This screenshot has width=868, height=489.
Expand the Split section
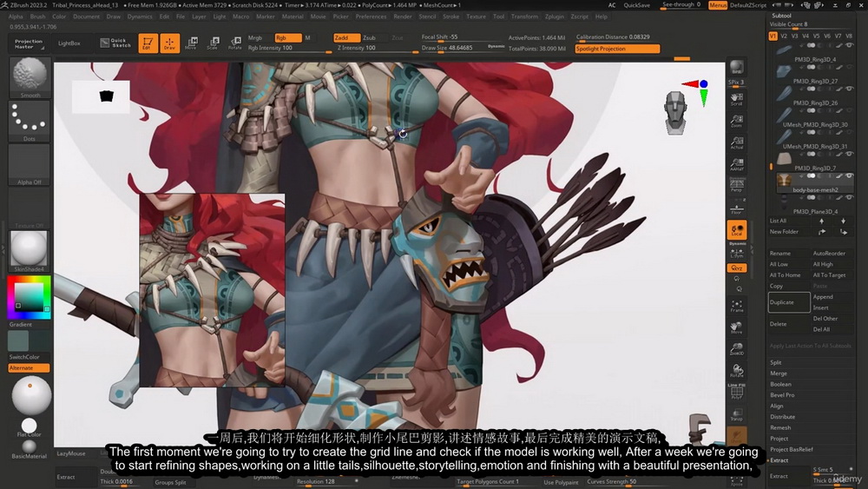[775, 362]
